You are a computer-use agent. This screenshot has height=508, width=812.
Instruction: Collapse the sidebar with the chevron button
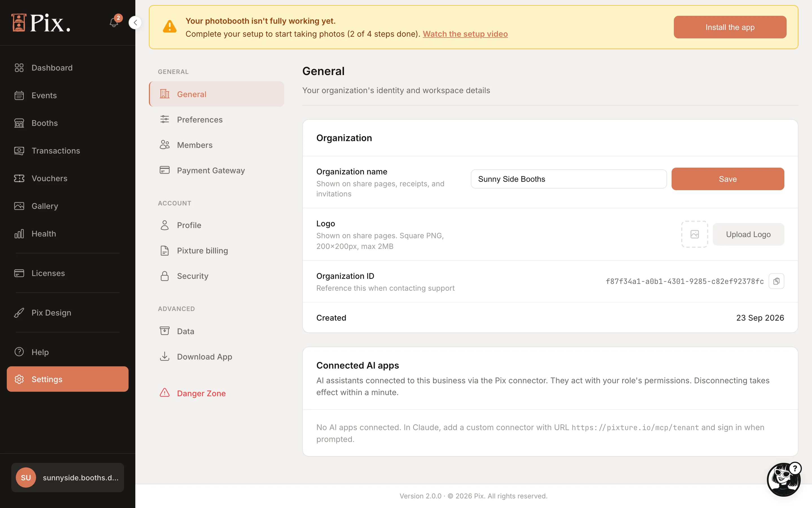(135, 23)
